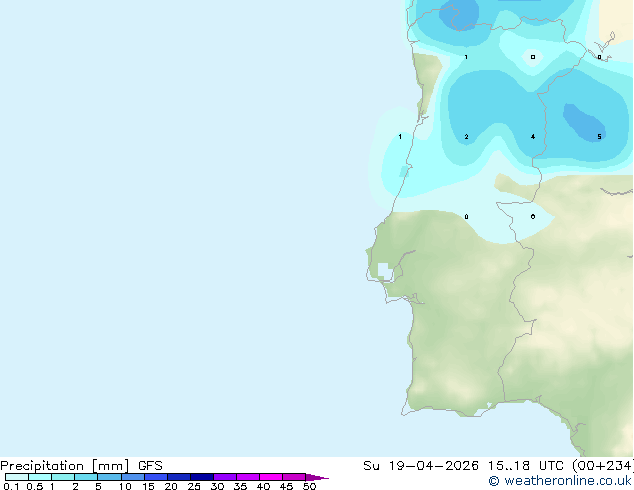Click the "(00+234)" forecast offset text
Screen dimensions: 634x490
[603, 466]
